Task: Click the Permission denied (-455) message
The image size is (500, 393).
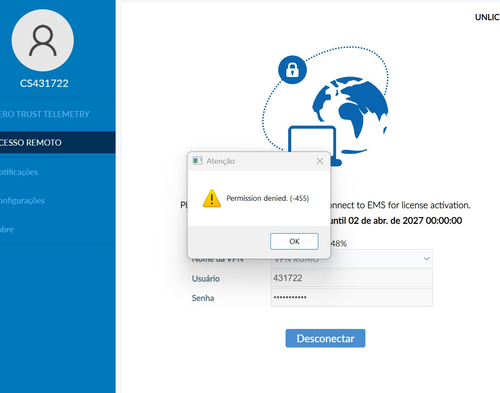Action: 268,198
